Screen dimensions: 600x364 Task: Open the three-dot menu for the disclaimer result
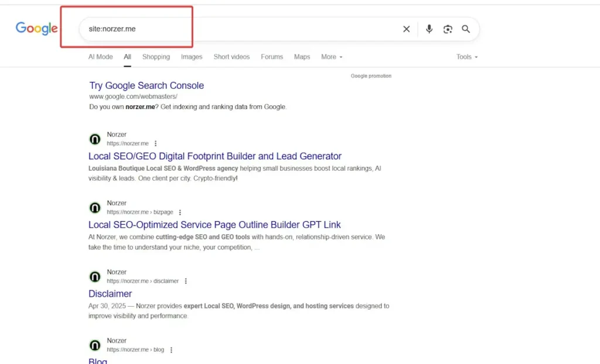pos(186,281)
